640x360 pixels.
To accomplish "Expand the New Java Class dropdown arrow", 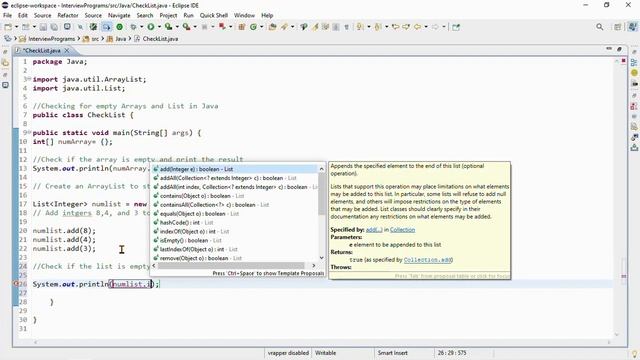I will point(262,27).
